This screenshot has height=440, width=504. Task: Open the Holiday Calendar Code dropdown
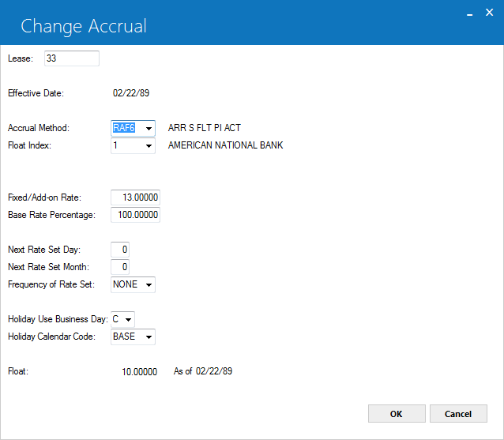point(149,337)
